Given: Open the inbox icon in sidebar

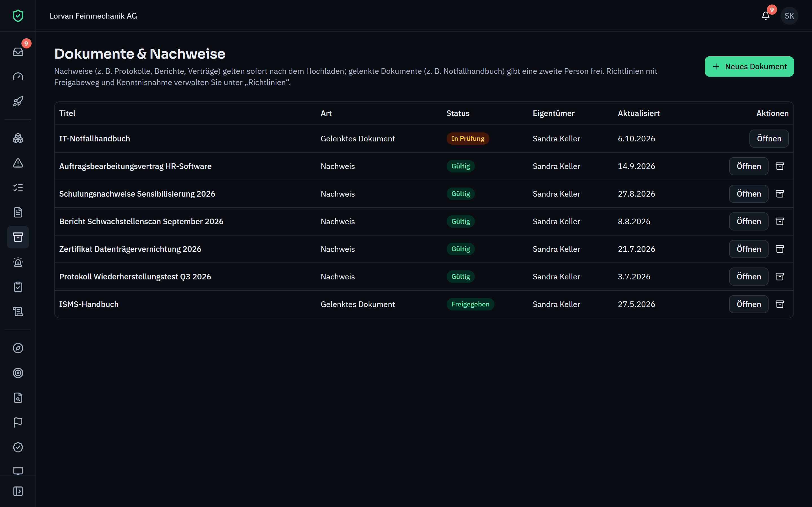Looking at the screenshot, I should click(18, 52).
